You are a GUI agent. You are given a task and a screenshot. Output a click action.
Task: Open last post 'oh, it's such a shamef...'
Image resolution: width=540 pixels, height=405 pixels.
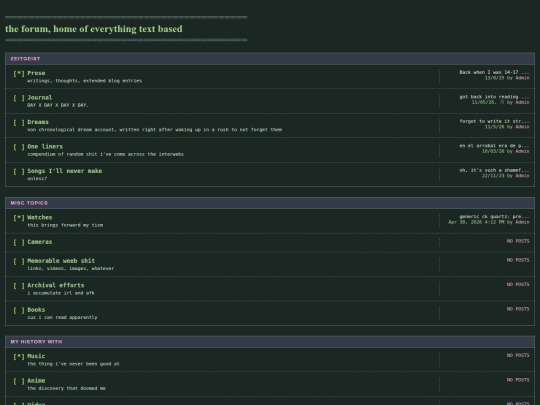point(494,170)
